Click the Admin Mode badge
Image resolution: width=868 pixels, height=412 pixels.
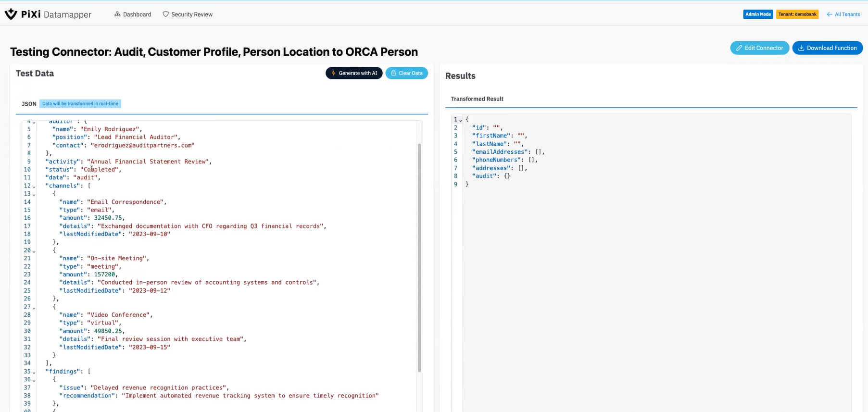click(x=758, y=14)
